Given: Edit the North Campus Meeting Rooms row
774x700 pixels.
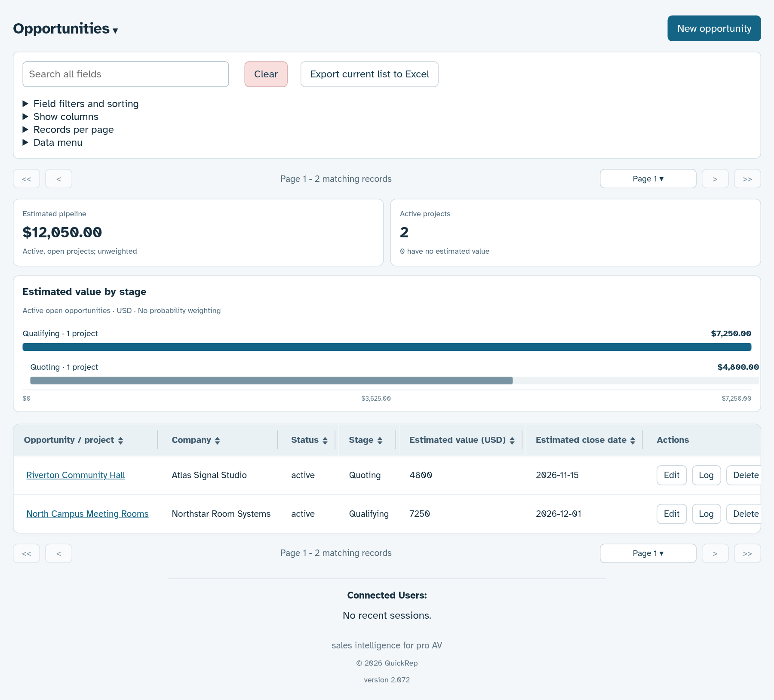Looking at the screenshot, I should (x=671, y=514).
